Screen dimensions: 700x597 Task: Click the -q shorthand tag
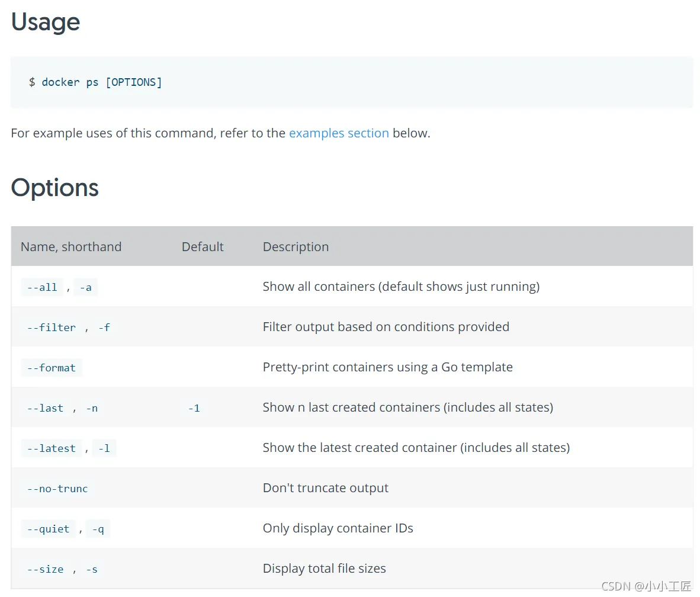pyautogui.click(x=98, y=529)
